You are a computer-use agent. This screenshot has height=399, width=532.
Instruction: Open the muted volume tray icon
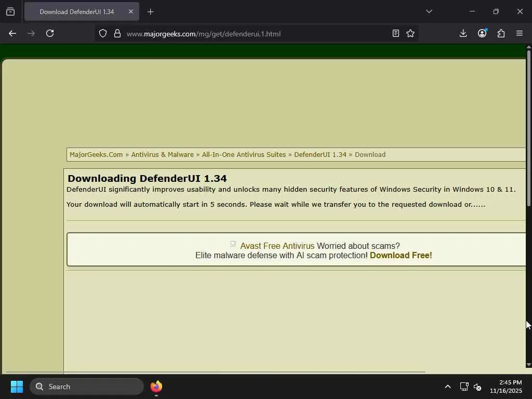477,387
